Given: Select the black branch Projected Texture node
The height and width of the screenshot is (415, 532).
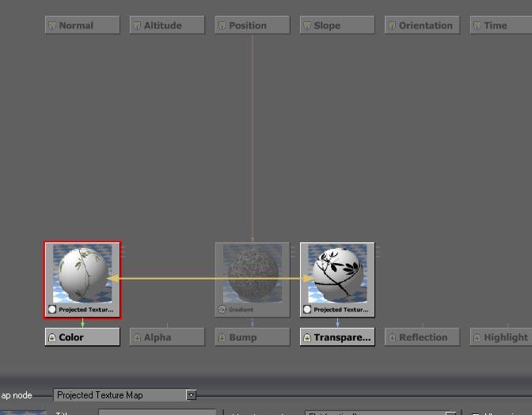Looking at the screenshot, I should tap(337, 273).
